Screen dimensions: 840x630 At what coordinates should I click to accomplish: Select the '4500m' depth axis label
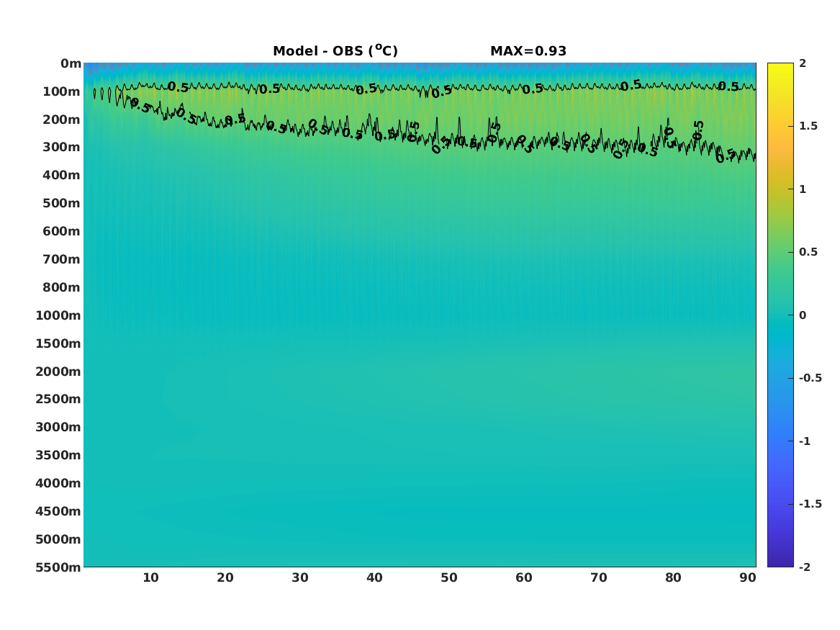[x=58, y=511]
